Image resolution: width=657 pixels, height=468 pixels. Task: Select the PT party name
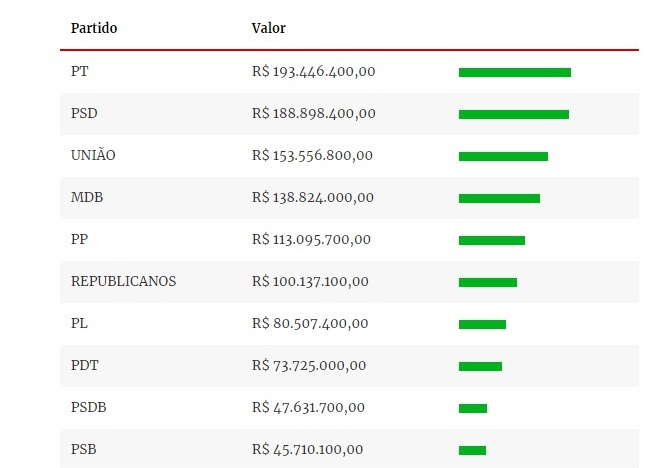click(80, 72)
